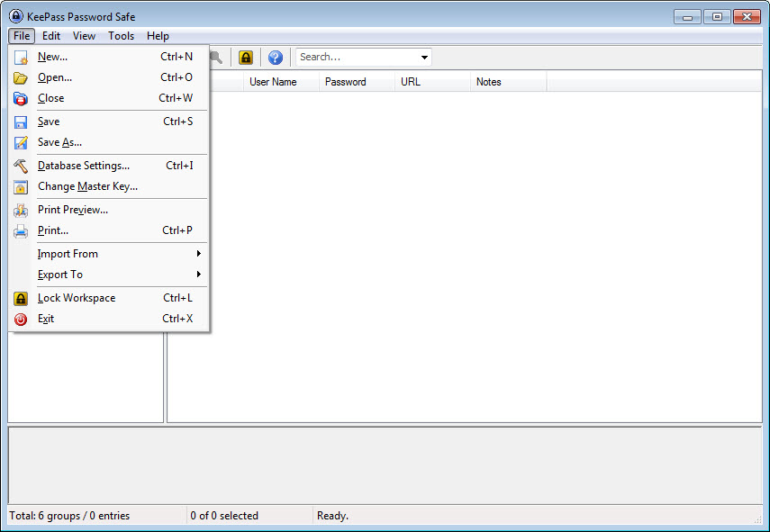Choose Print Preview... menu entry
Image resolution: width=770 pixels, height=532 pixels.
point(109,210)
